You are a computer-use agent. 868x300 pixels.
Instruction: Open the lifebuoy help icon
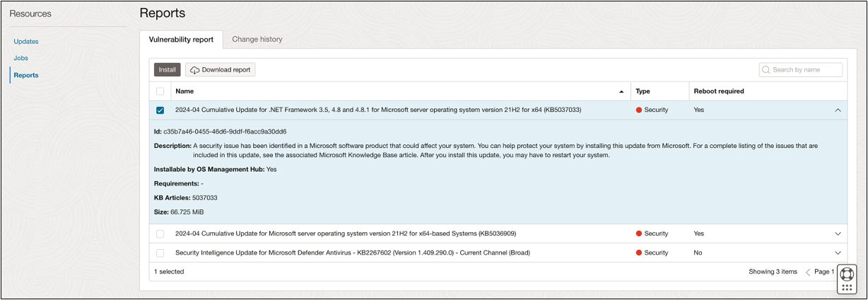coord(847,274)
